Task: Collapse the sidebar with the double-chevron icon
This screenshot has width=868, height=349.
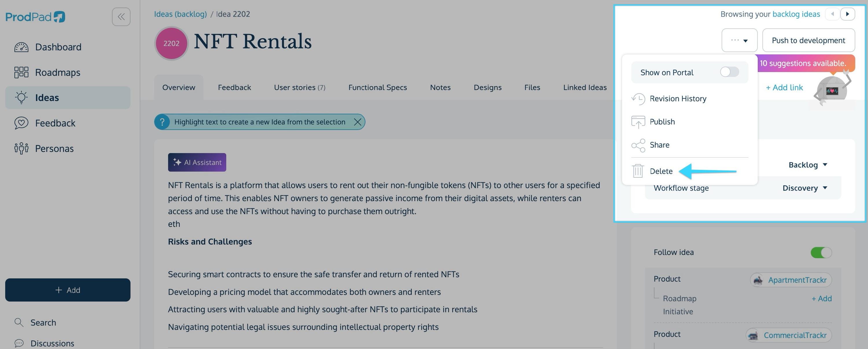Action: 121,16
